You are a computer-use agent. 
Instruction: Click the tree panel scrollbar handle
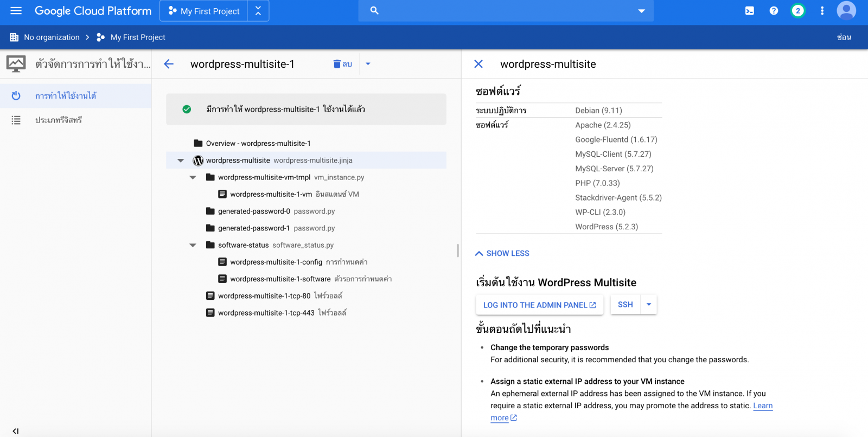pos(458,250)
